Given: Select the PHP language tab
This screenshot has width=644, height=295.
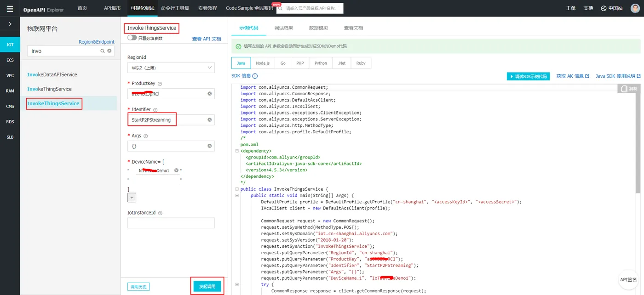Looking at the screenshot, I should 300,63.
